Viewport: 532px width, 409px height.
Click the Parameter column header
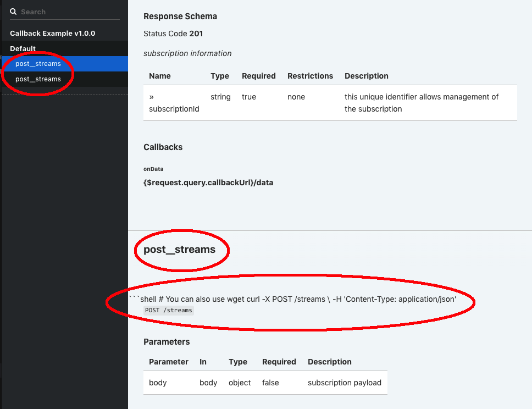coord(169,362)
